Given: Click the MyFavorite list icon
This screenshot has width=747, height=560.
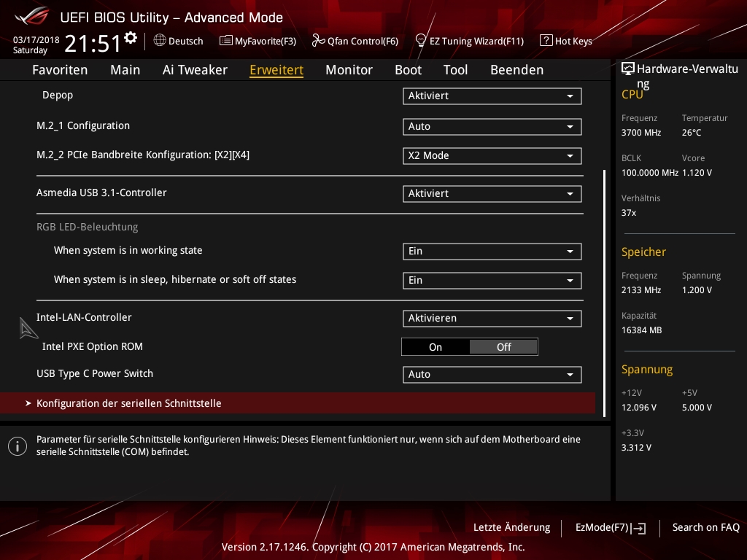Looking at the screenshot, I should click(226, 41).
